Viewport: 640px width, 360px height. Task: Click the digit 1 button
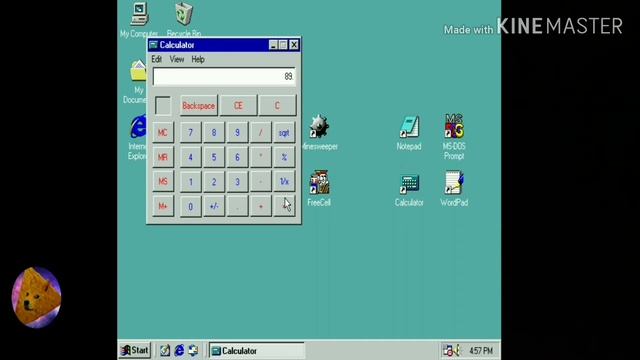(x=191, y=182)
